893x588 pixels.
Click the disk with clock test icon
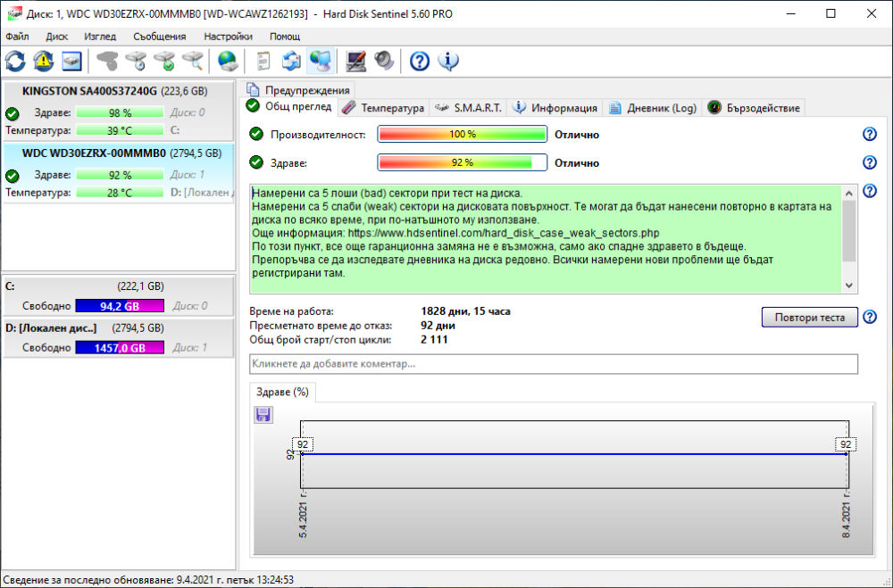click(136, 61)
